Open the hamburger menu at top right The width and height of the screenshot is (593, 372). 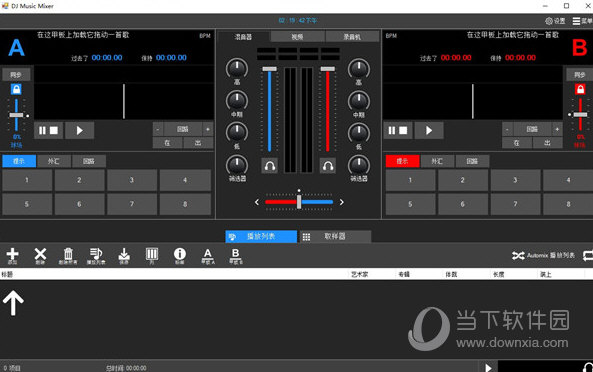576,21
